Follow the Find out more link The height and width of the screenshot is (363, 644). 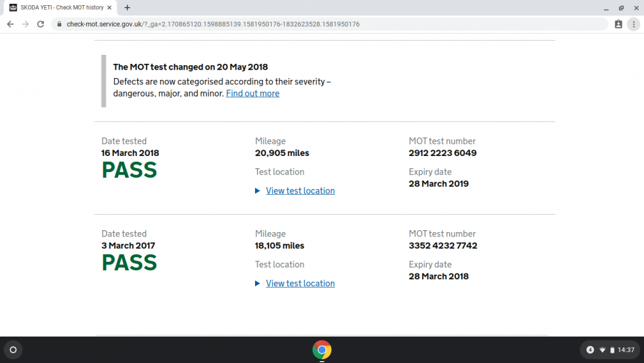pos(252,93)
